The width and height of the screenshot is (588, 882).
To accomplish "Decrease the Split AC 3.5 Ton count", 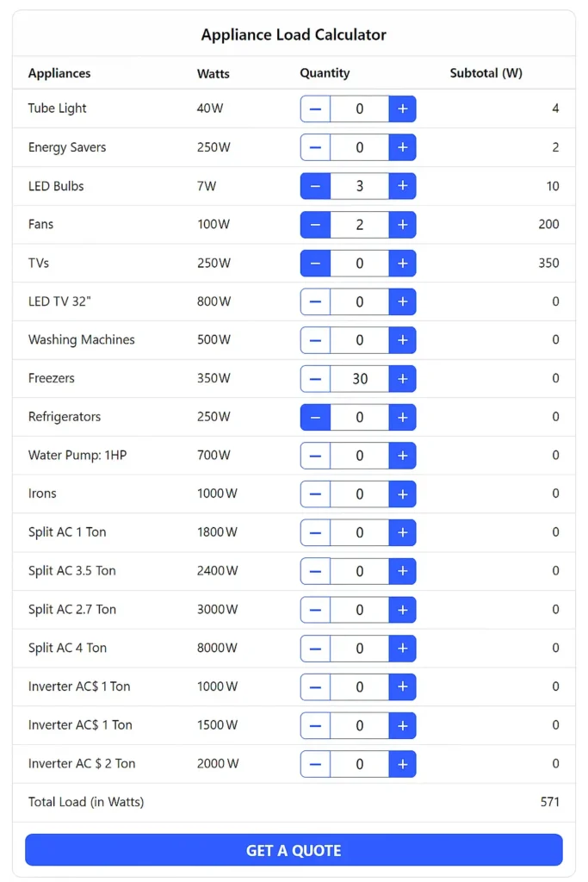I will 315,571.
